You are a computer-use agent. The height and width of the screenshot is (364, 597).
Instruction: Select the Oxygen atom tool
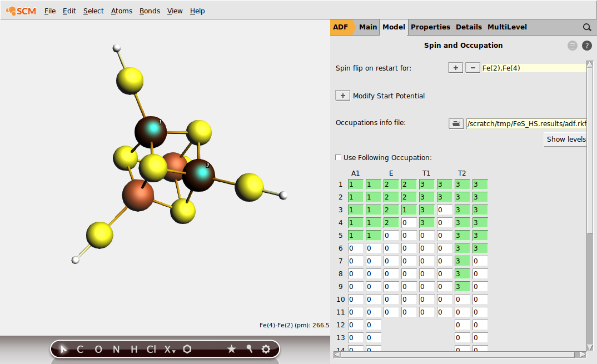click(97, 349)
